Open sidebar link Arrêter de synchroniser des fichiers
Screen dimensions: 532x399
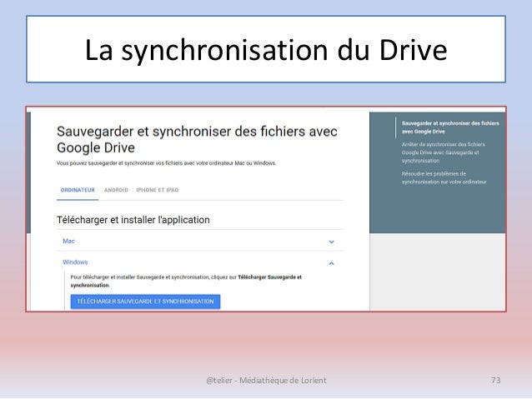pyautogui.click(x=443, y=152)
